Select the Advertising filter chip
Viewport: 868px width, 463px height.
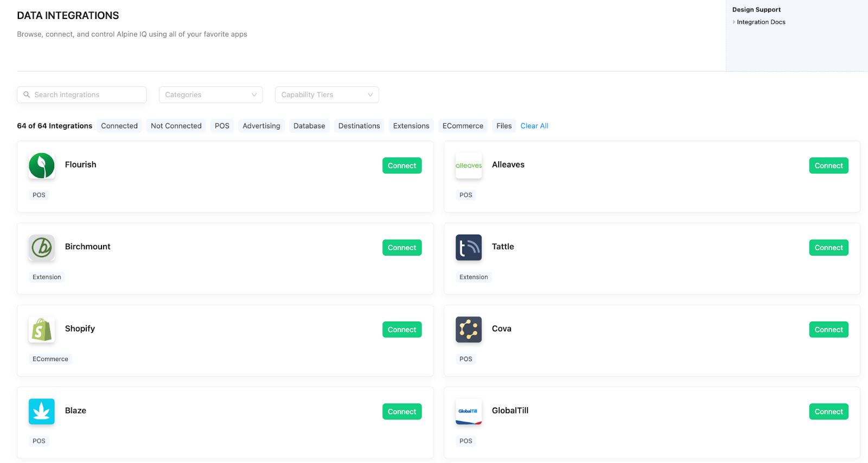tap(261, 126)
